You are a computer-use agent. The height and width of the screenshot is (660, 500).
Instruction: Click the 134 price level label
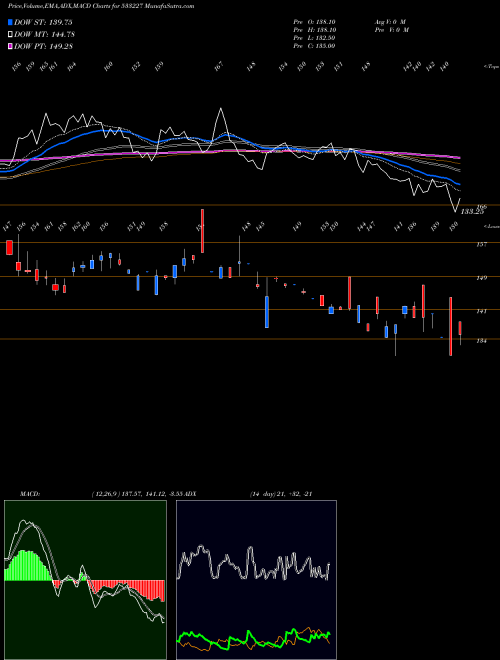(x=481, y=341)
